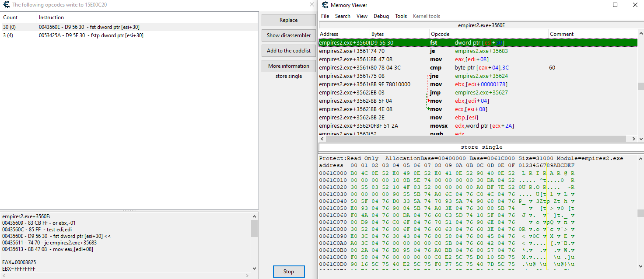Click Cheat Engine icon in Memory Viewer title bar
Image resolution: width=644 pixels, height=279 pixels.
tap(325, 5)
